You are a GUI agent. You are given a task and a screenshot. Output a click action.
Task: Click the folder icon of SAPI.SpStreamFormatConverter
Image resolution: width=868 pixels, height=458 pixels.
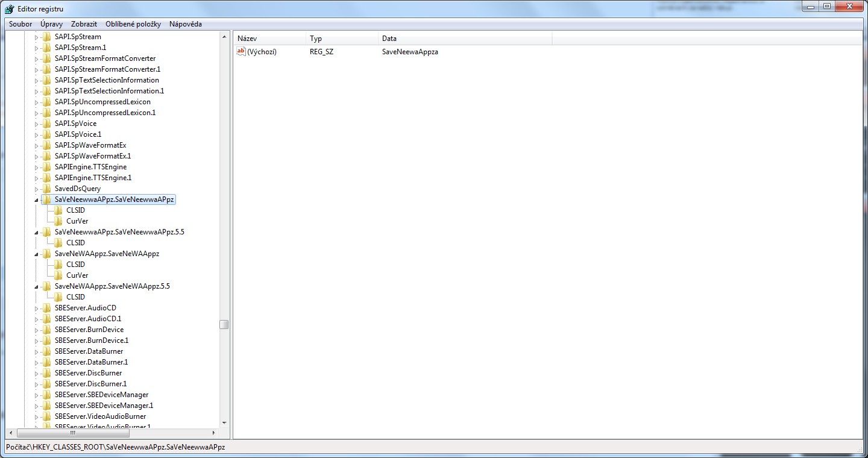click(46, 58)
